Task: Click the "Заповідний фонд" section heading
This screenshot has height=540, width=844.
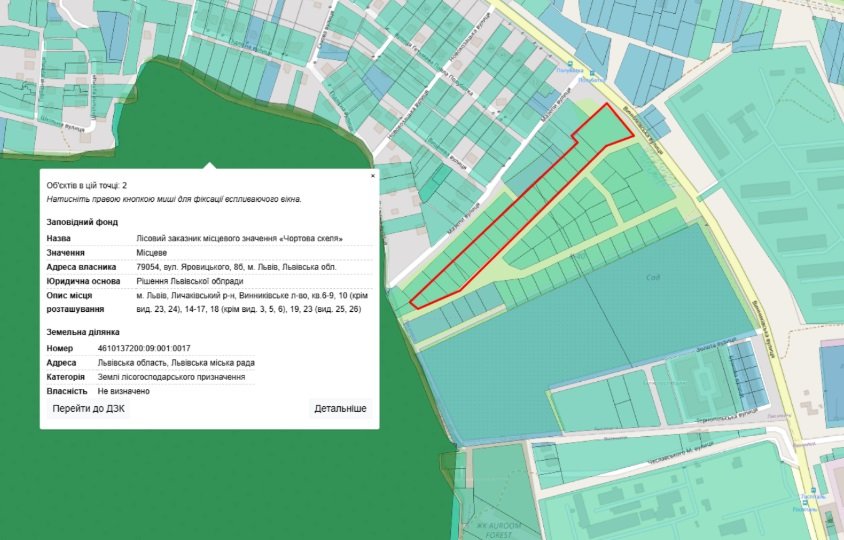Action: (x=82, y=222)
